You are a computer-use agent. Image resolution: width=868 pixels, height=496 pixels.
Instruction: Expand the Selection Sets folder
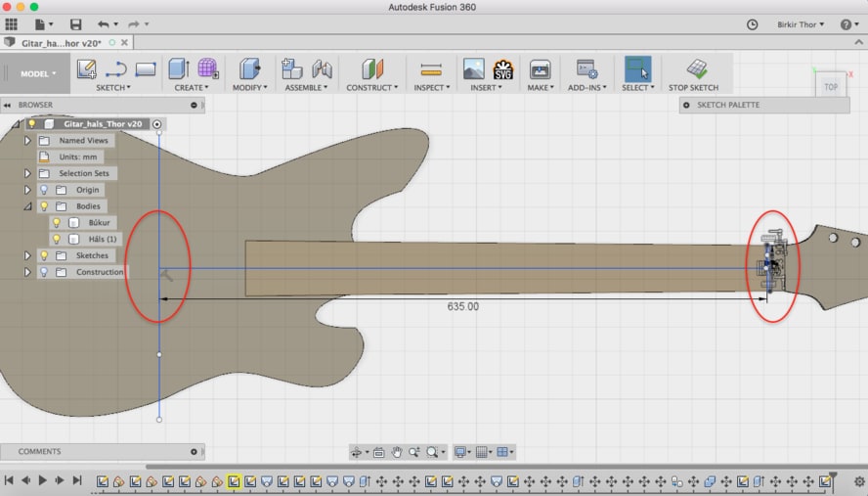coord(27,173)
